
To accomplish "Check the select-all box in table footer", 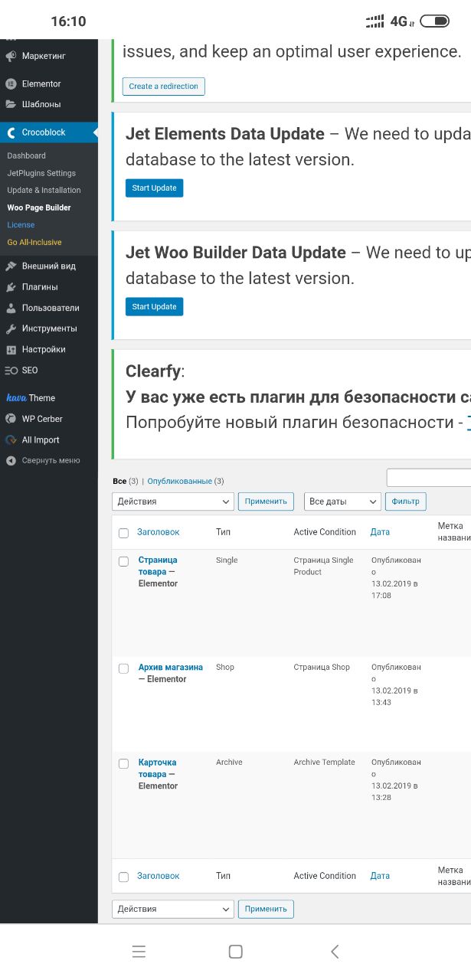I will [123, 877].
